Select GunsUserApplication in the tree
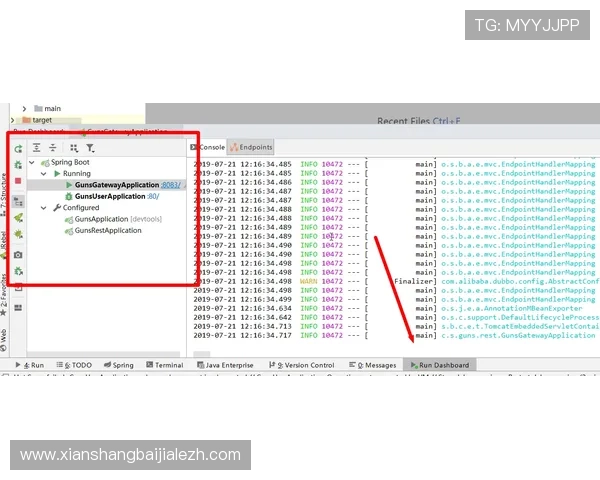 click(109, 196)
